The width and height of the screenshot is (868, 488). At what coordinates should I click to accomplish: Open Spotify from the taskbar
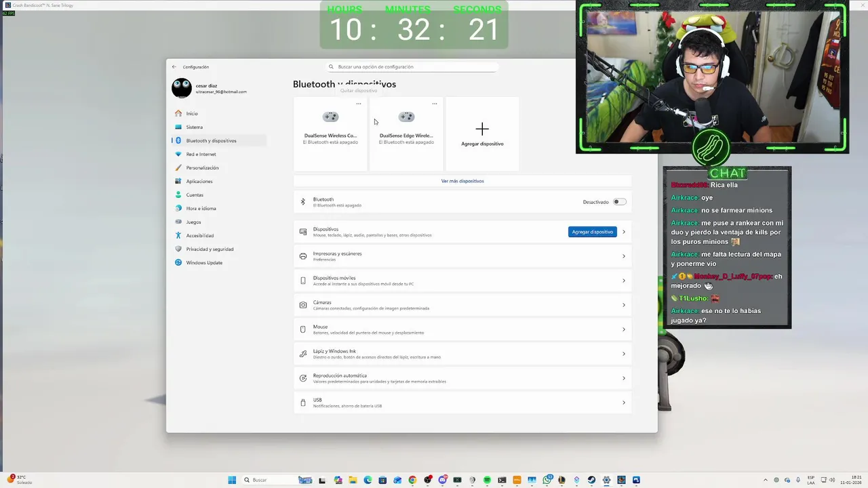tap(487, 480)
